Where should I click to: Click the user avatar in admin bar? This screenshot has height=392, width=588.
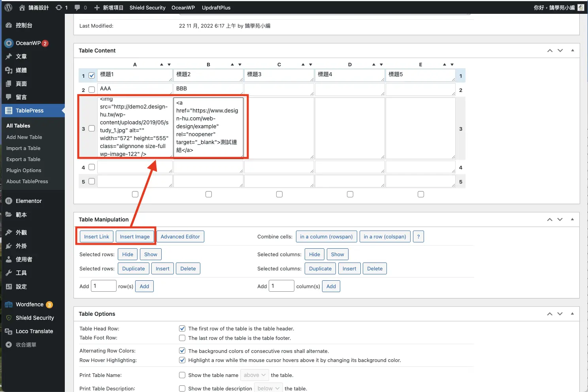[x=580, y=8]
